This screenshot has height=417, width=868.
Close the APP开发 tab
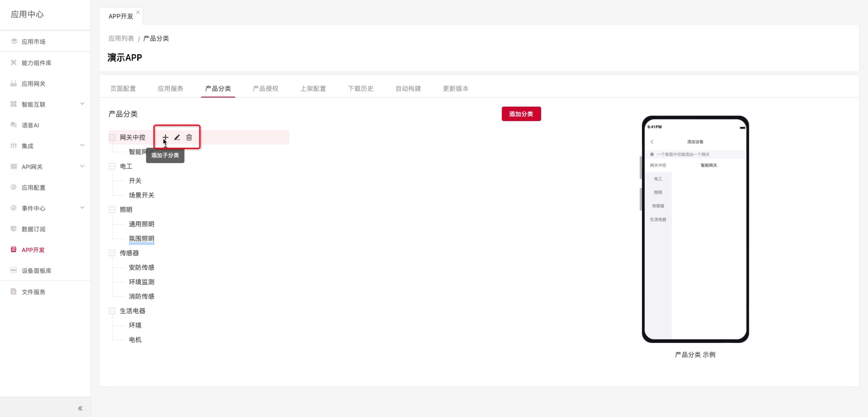click(x=138, y=12)
